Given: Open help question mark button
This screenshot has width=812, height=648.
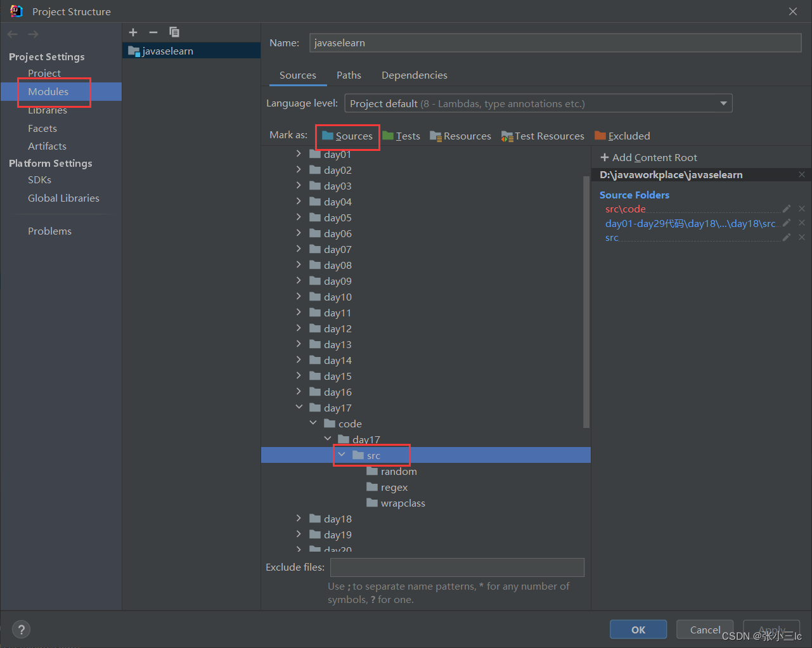Looking at the screenshot, I should (22, 630).
